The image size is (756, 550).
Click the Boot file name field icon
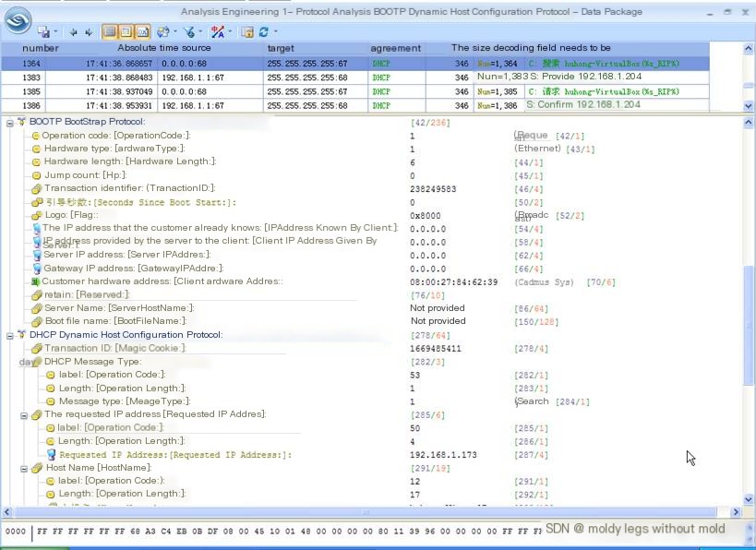(37, 321)
